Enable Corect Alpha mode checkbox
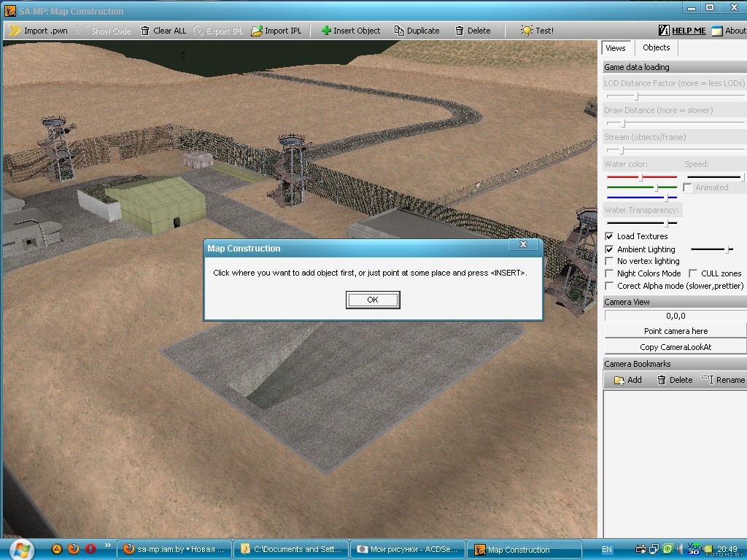Screen dimensions: 747x560 tap(609, 286)
